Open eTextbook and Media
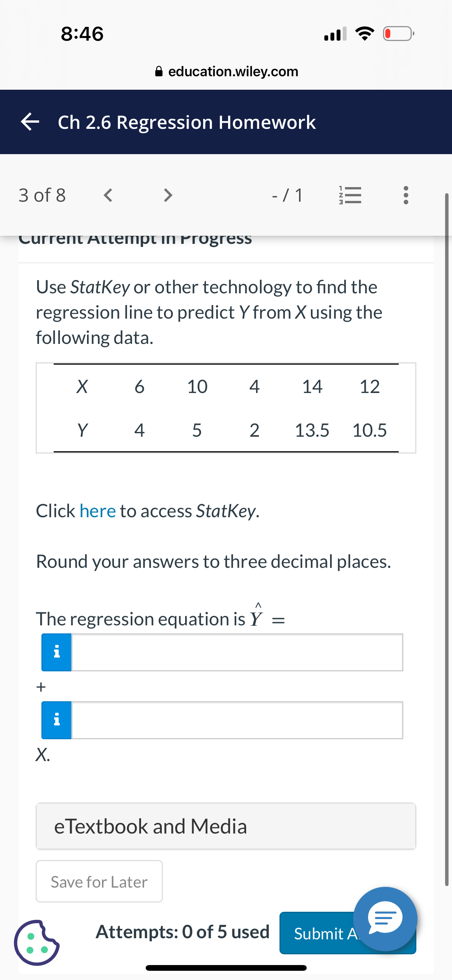Image resolution: width=452 pixels, height=980 pixels. [226, 826]
